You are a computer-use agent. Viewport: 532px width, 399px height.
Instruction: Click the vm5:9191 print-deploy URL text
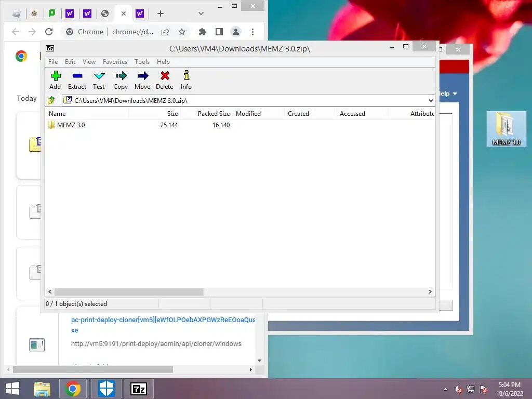click(x=156, y=344)
